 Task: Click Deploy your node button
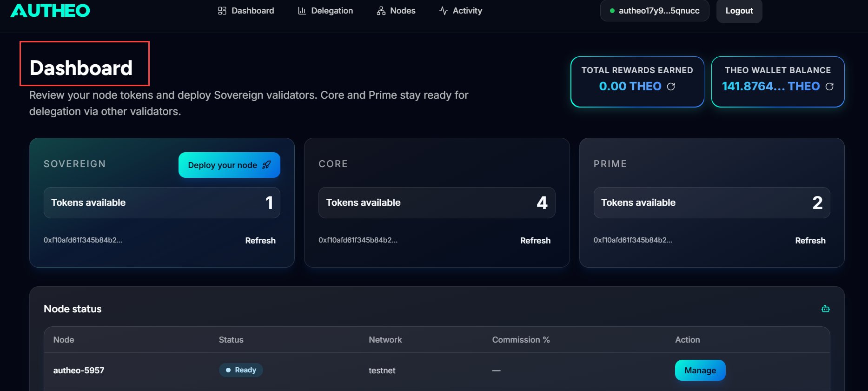click(229, 165)
